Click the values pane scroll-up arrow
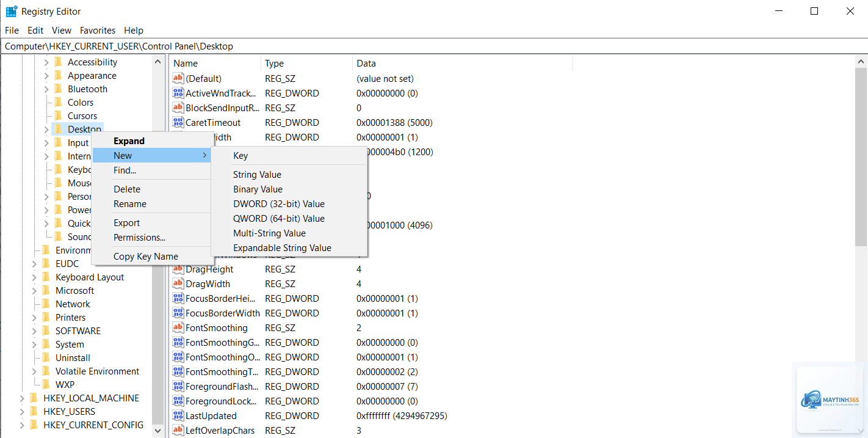This screenshot has width=868, height=438. (x=861, y=62)
